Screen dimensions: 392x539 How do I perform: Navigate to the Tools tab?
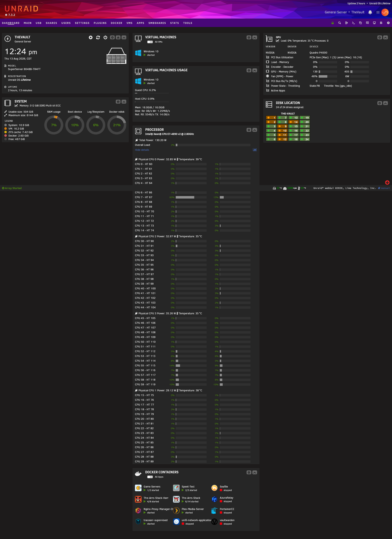188,23
